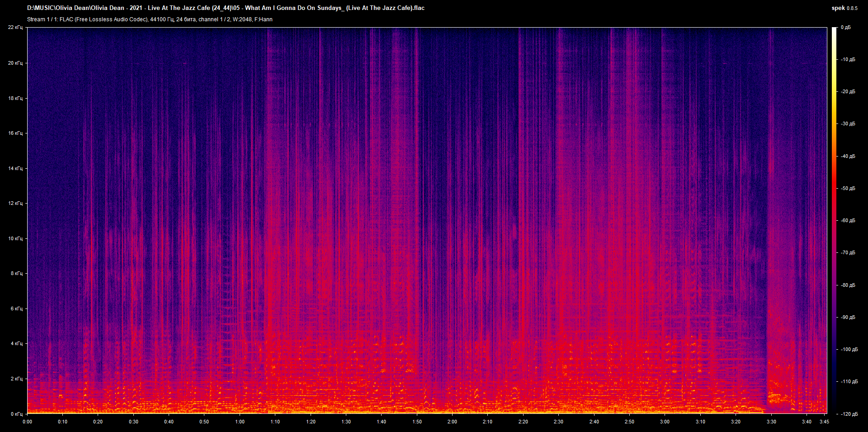Screen dimensions: 868x432
Task: Click the 3:20 time axis label
Action: (736, 422)
